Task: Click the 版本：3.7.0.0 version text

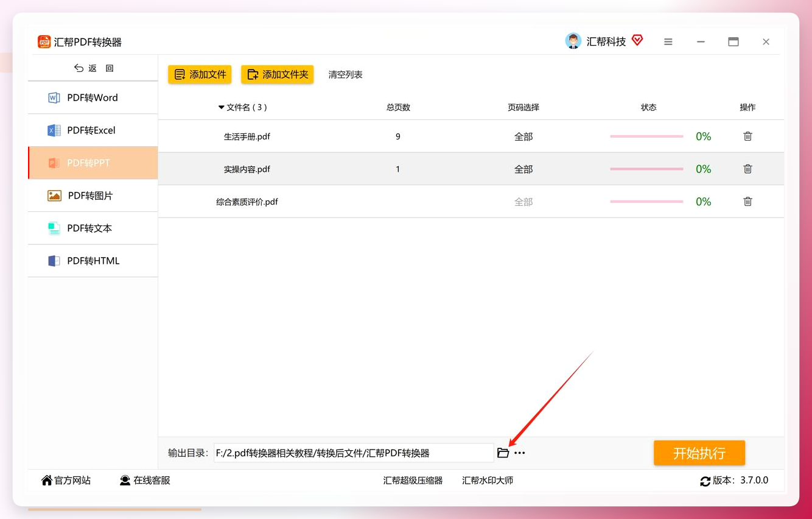Action: coord(740,480)
